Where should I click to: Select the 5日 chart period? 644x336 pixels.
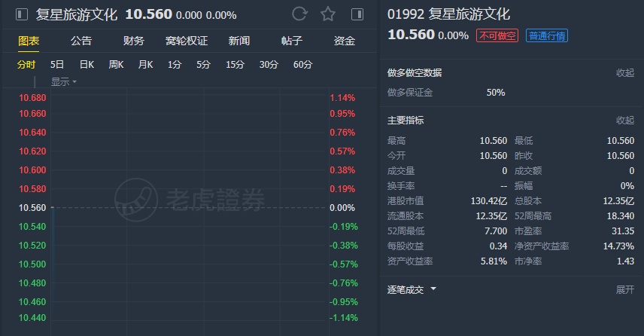[x=57, y=65]
